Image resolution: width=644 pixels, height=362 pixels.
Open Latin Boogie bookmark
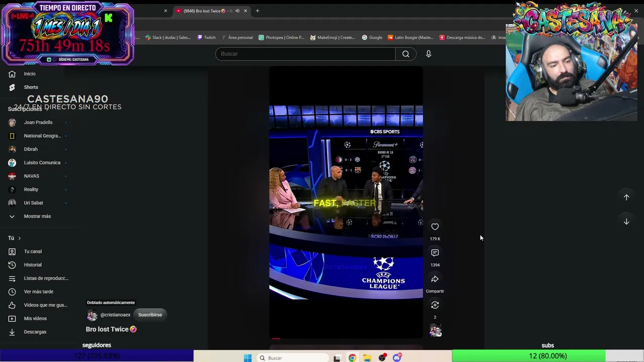pos(410,38)
